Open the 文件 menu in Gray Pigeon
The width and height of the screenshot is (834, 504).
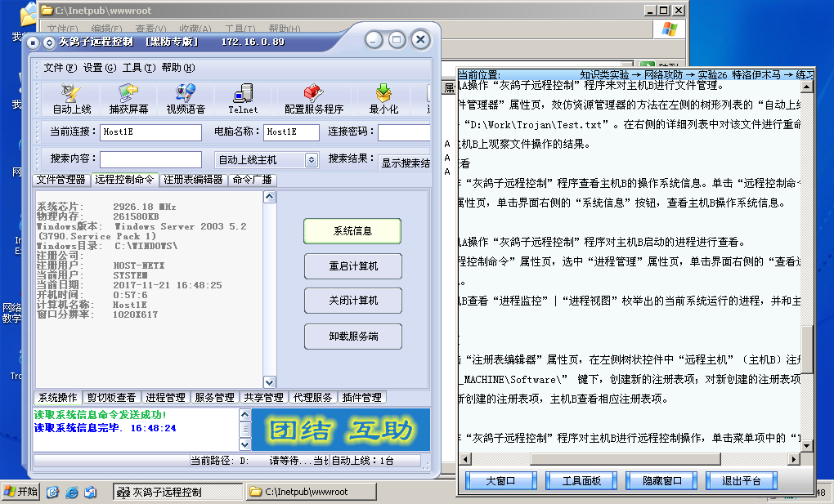(61, 68)
